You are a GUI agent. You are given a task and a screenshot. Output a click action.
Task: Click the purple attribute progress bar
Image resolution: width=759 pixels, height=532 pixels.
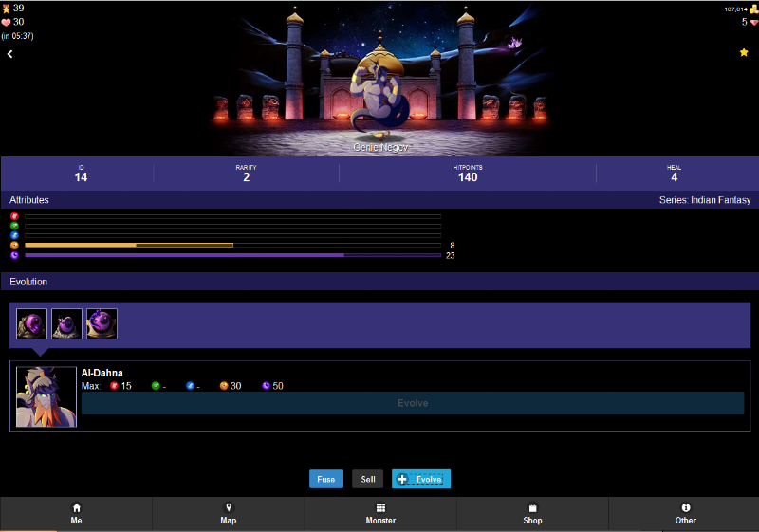232,255
